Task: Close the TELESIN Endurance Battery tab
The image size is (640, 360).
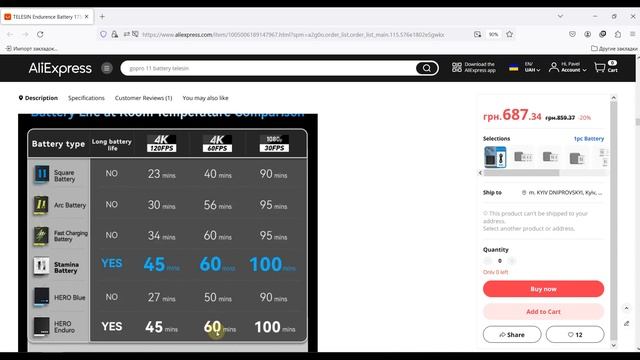Action: pyautogui.click(x=87, y=17)
